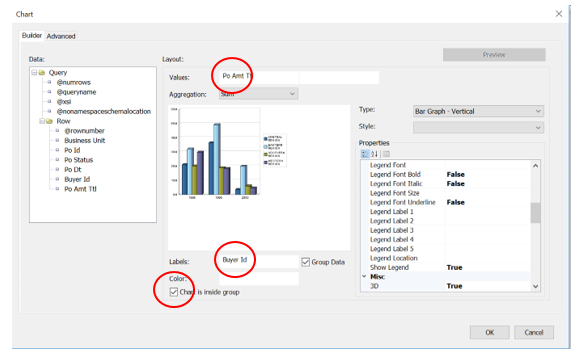Collapse the Row tree node

(x=42, y=121)
